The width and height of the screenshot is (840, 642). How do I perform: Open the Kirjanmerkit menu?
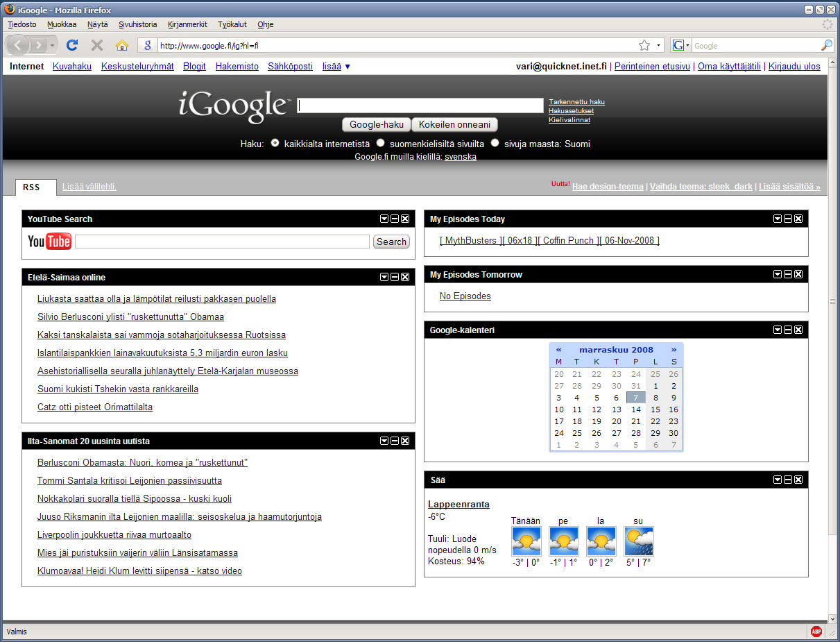187,24
